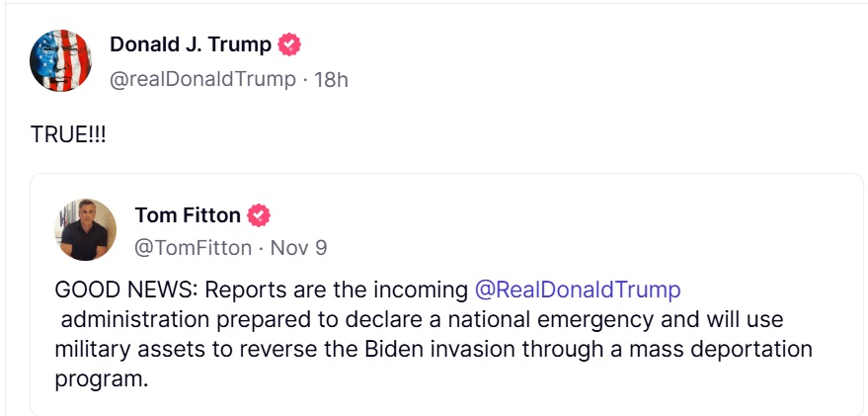
Task: Follow the purple @RealDonaldTrump mention link
Action: point(578,291)
